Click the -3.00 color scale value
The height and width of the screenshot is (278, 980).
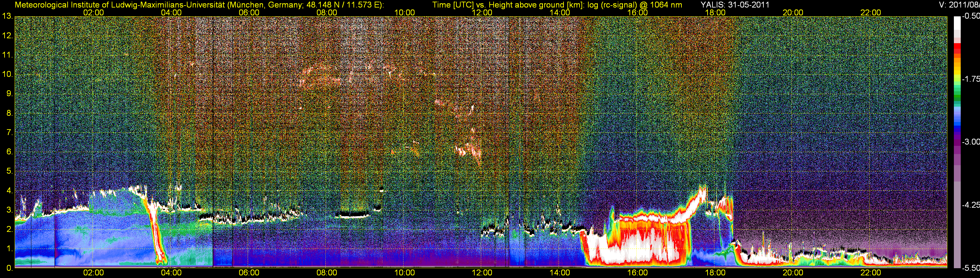[x=971, y=142]
